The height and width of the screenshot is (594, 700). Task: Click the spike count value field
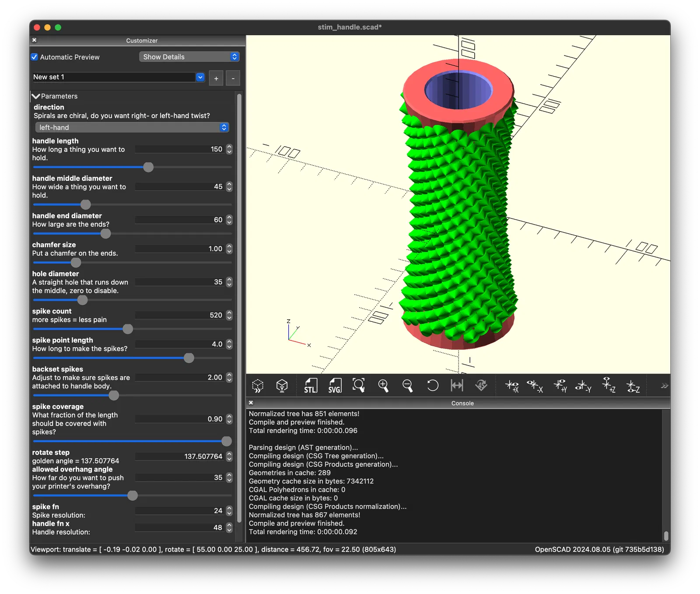180,315
